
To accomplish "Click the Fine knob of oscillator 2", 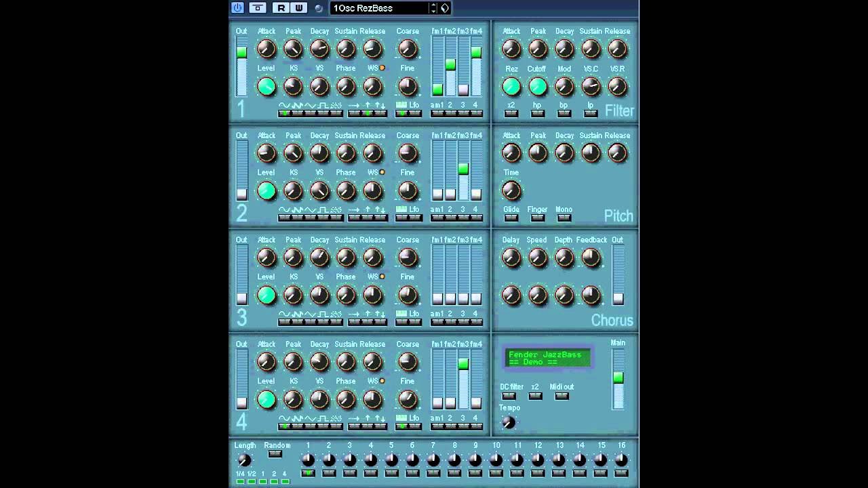I will click(x=408, y=191).
